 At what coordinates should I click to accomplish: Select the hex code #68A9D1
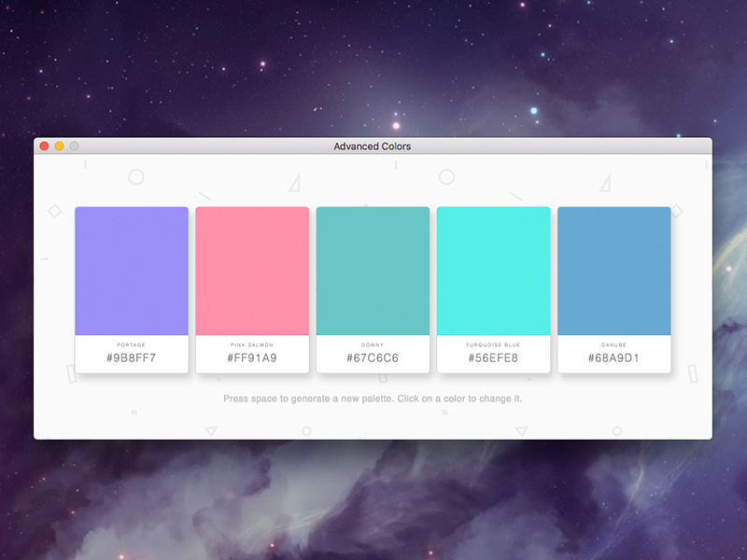(x=613, y=357)
